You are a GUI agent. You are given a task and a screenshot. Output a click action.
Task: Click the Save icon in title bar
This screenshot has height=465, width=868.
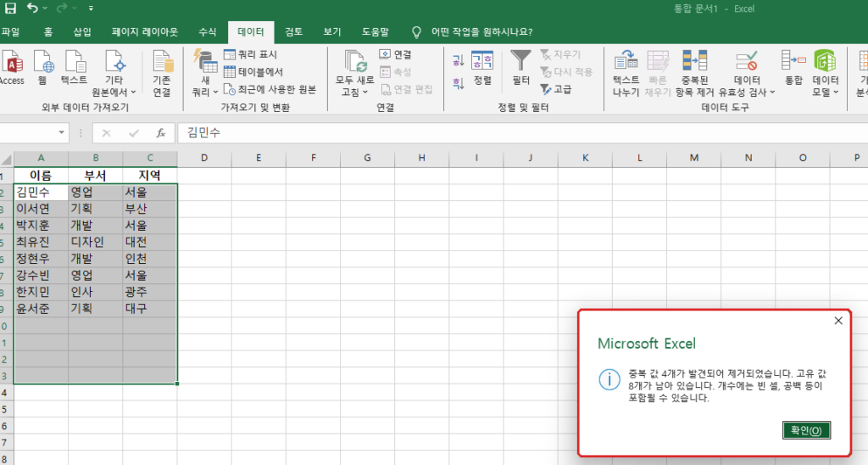point(10,8)
